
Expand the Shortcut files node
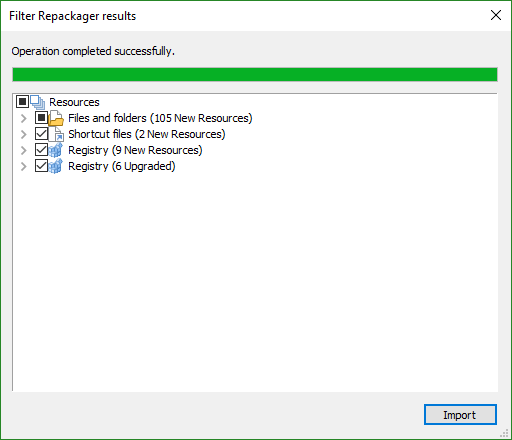point(24,134)
